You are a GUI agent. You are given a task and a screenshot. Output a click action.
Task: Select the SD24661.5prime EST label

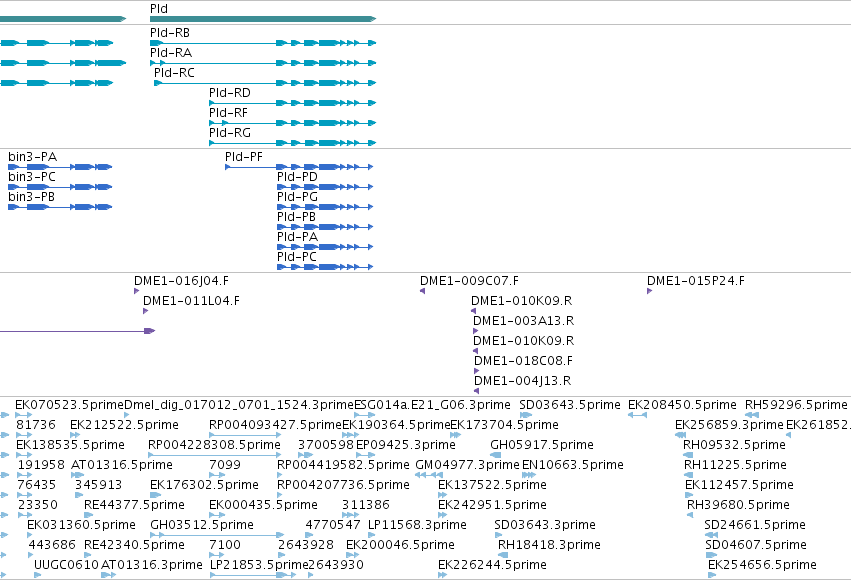point(755,526)
